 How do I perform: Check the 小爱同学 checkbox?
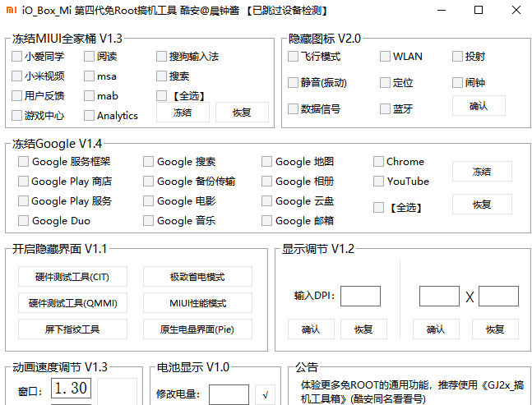16,56
